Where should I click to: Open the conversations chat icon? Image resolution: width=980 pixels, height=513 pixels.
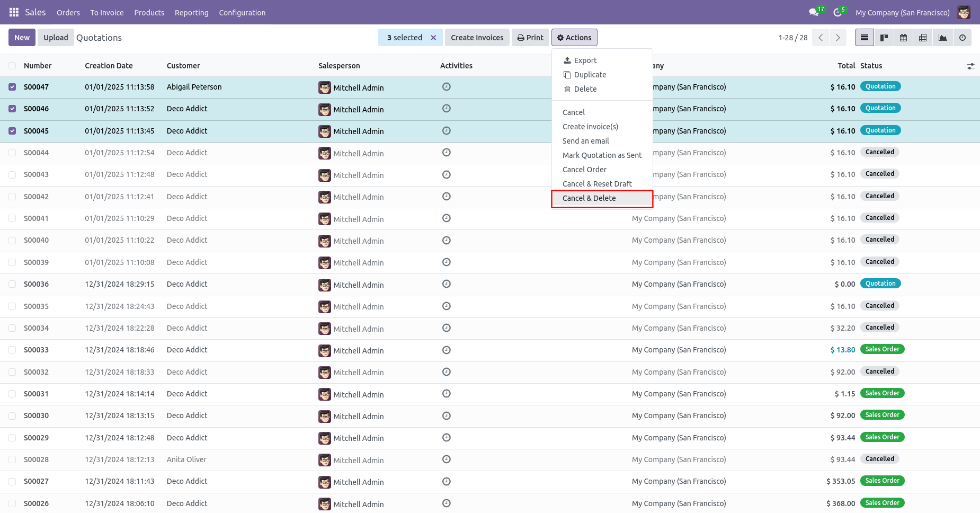[x=814, y=12]
